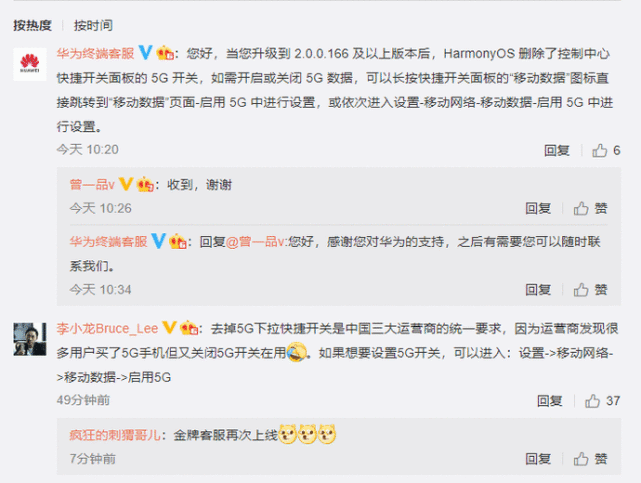Sort comments by 按时间 tab

pyautogui.click(x=93, y=25)
